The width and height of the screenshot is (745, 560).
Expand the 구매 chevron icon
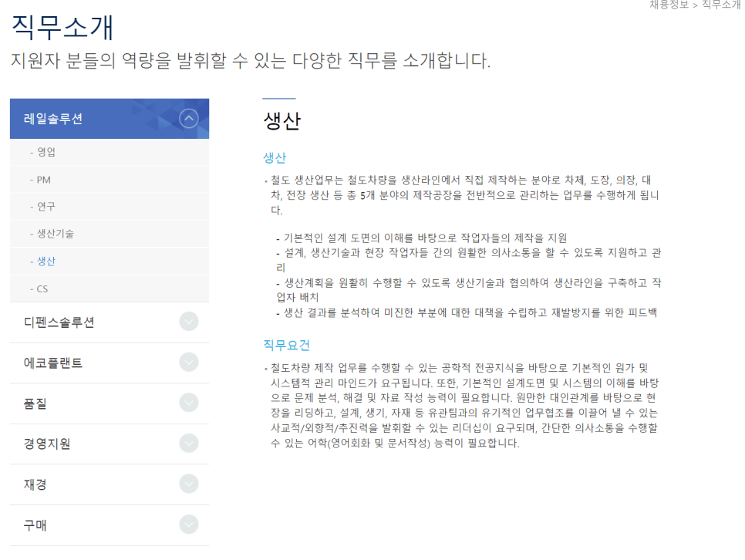pos(188,525)
